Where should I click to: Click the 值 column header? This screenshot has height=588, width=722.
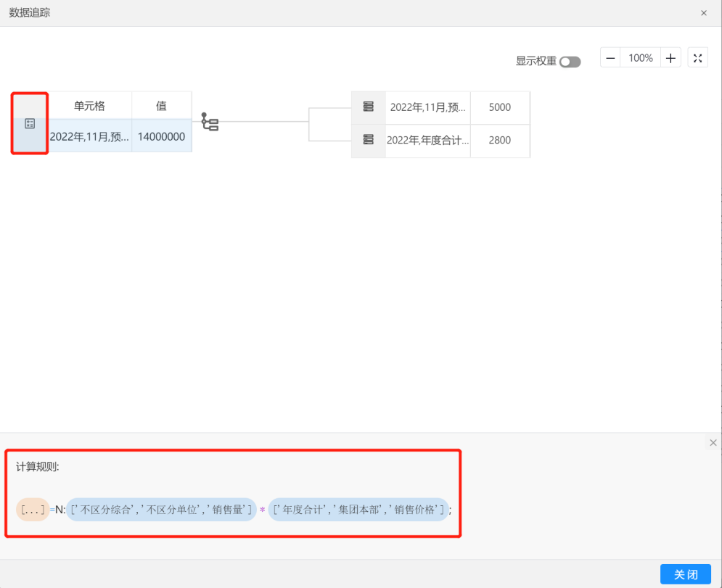[x=161, y=106]
